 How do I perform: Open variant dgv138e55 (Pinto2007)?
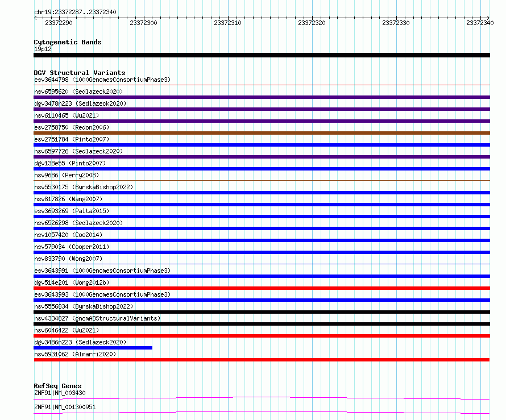click(x=70, y=163)
